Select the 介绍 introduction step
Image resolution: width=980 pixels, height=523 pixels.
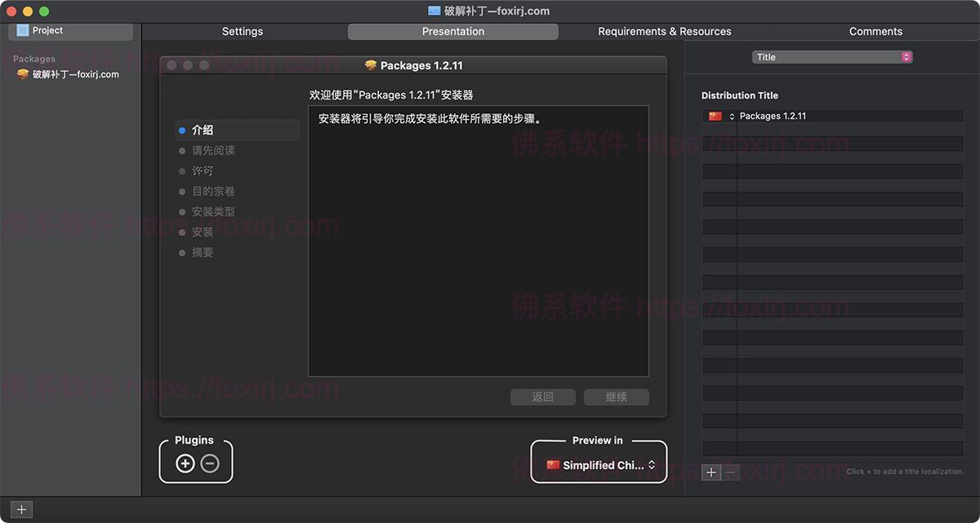click(203, 130)
